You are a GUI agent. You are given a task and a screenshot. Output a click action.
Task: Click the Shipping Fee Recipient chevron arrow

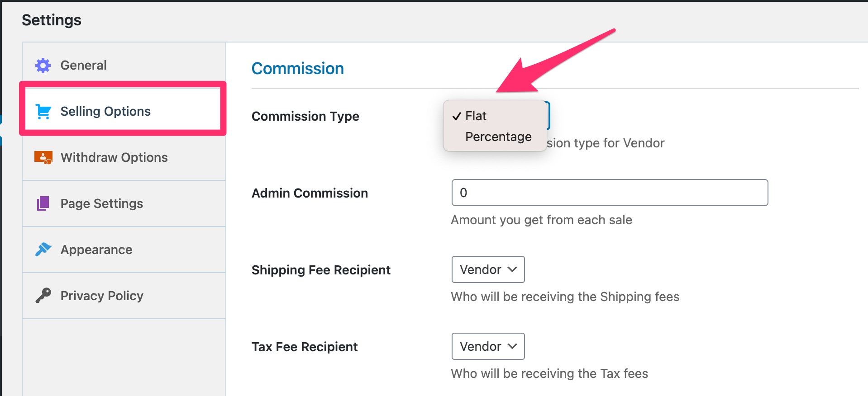coord(512,269)
